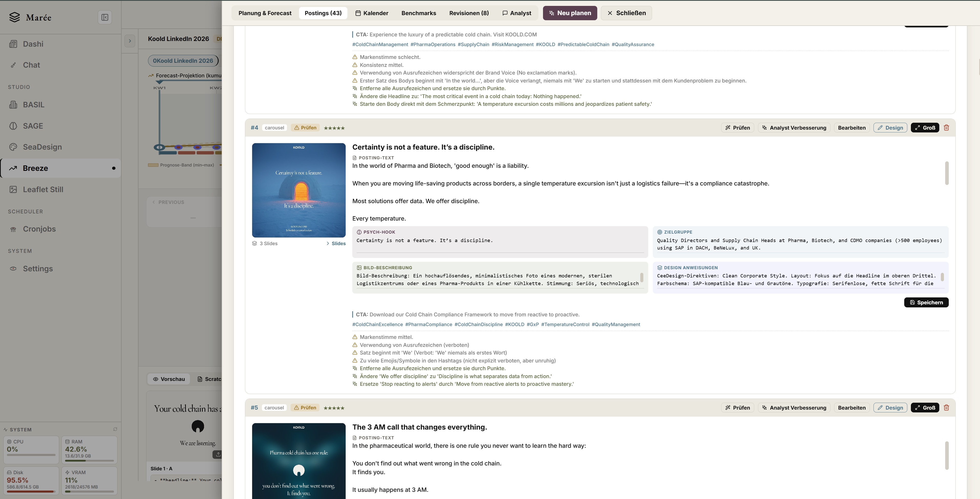The height and width of the screenshot is (499, 980).
Task: Show the Vorschau preview tab
Action: [169, 379]
